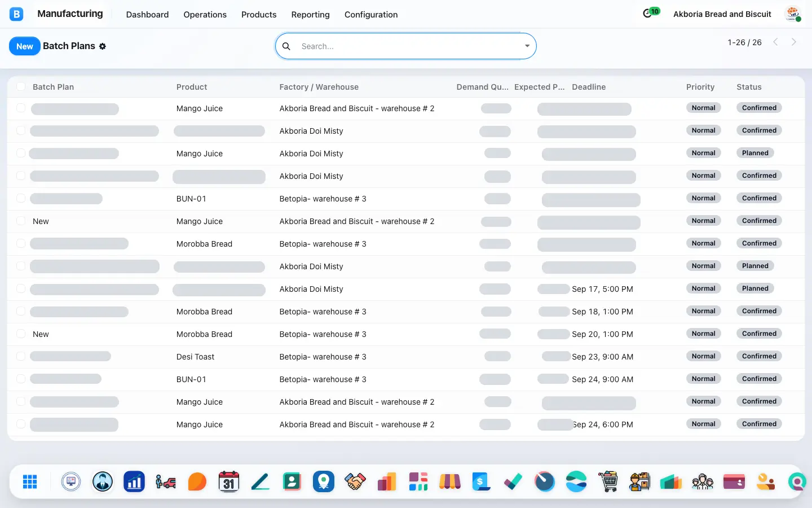812x508 pixels.
Task: Select the checkbox on the Desi Toast row
Action: 21,356
